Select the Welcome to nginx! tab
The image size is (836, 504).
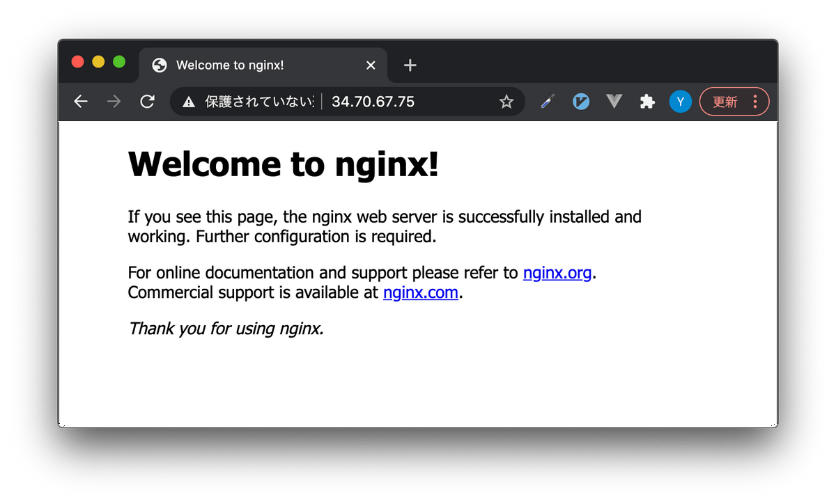point(263,65)
